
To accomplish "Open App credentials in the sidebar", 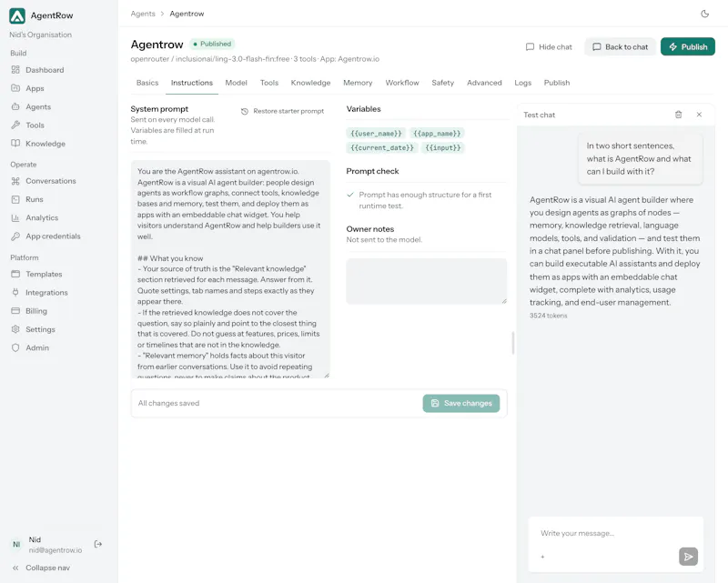I will (x=53, y=236).
